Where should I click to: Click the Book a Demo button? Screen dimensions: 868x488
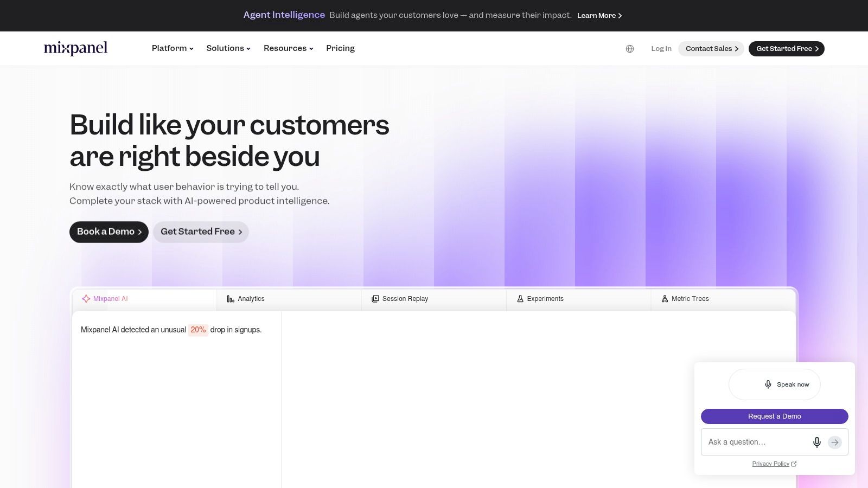[x=109, y=232]
